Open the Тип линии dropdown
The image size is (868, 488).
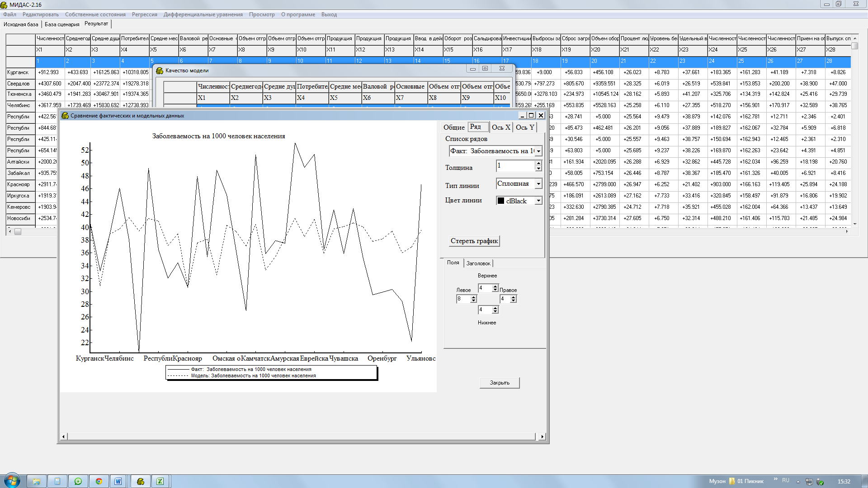(x=538, y=184)
